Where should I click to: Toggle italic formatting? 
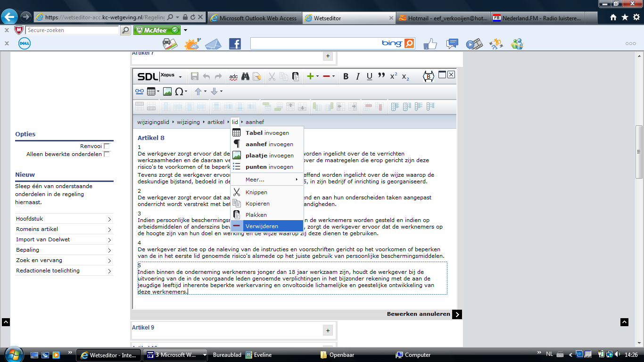pyautogui.click(x=358, y=76)
